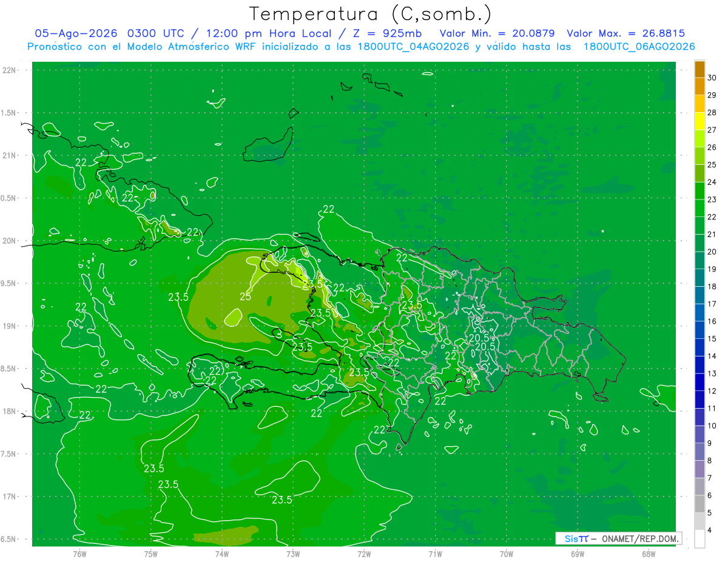728x562 pixels.
Task: Click the "18N" latitude axis label
Action: click(x=9, y=411)
